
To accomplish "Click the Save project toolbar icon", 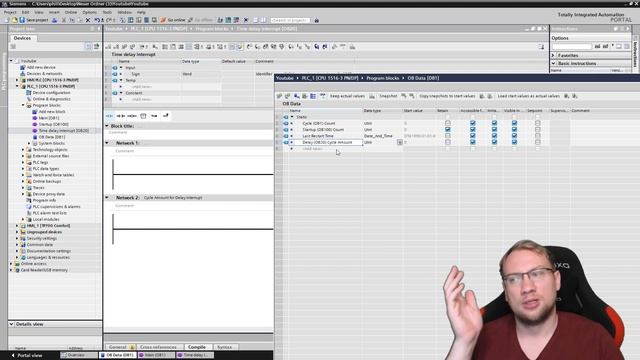I will pyautogui.click(x=22, y=20).
